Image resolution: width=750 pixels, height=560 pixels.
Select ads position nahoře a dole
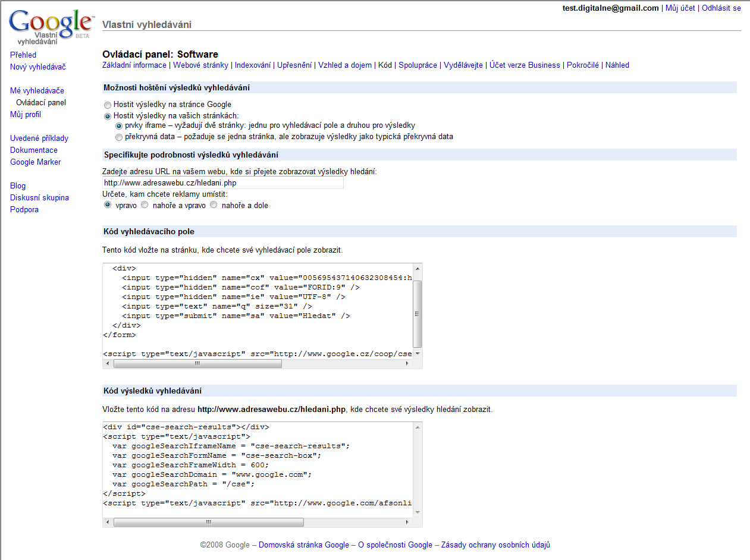coord(214,205)
